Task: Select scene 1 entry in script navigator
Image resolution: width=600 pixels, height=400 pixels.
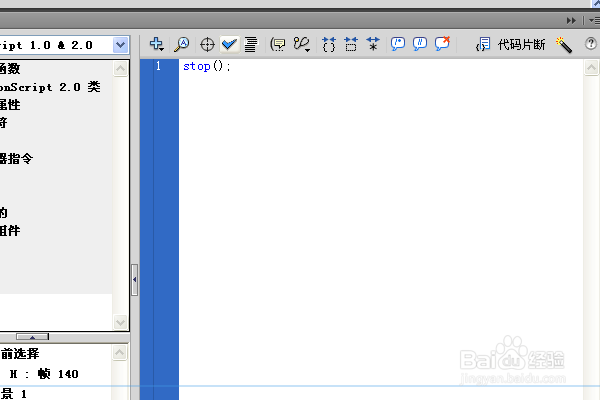Action: click(13, 393)
